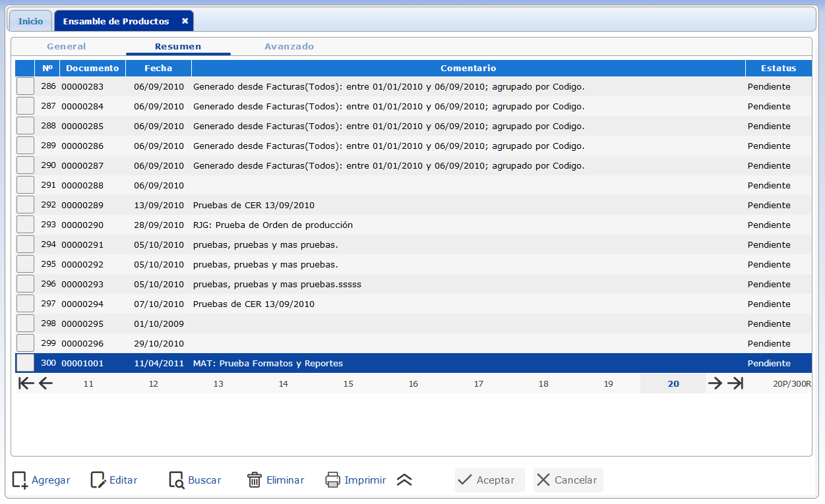The height and width of the screenshot is (504, 825).
Task: Check the row box for document 00000287
Action: (x=25, y=165)
